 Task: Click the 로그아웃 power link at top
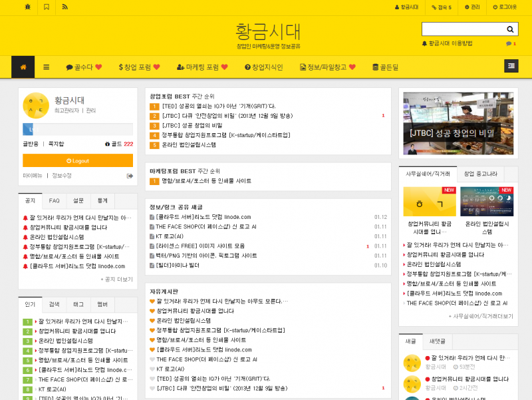tap(505, 7)
